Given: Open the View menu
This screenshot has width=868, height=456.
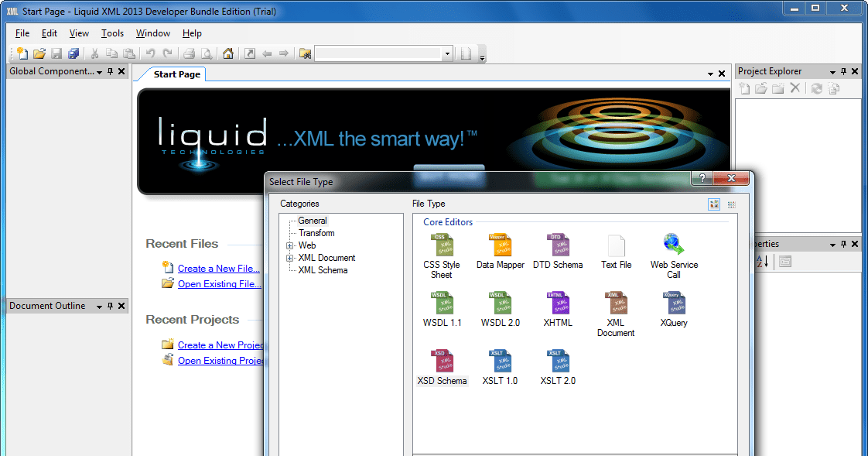Looking at the screenshot, I should point(79,33).
